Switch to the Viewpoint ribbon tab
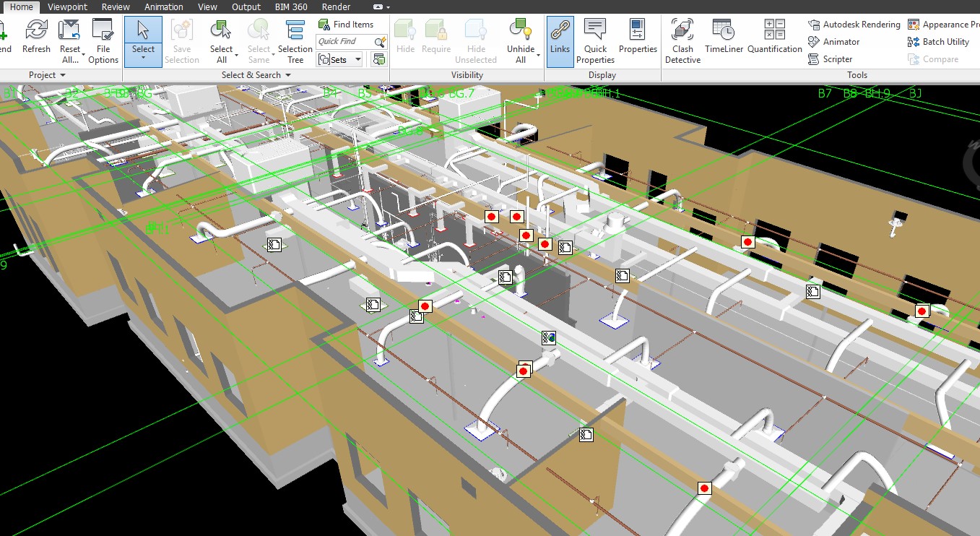 tap(68, 7)
